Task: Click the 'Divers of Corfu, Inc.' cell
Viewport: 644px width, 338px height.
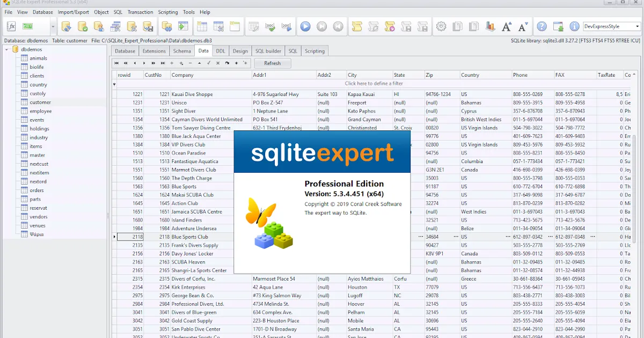Action: click(211, 279)
